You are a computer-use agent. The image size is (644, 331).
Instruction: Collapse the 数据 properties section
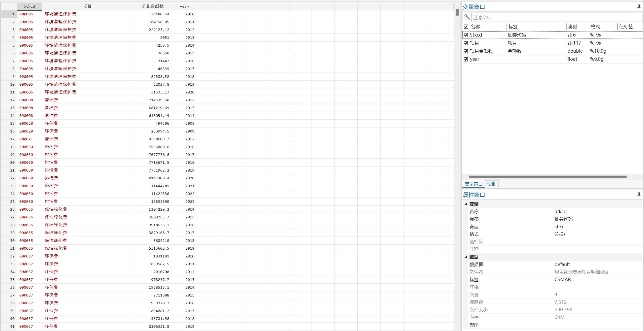(466, 257)
